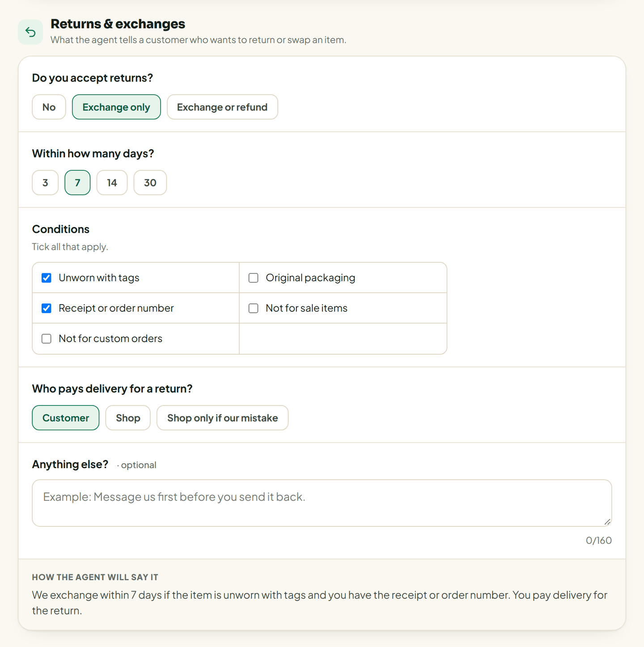644x647 pixels.
Task: Select the No returns option
Action: pyautogui.click(x=49, y=107)
